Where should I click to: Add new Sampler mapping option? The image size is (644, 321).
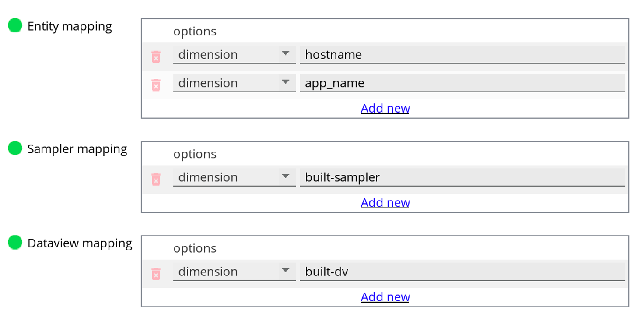coord(385,202)
